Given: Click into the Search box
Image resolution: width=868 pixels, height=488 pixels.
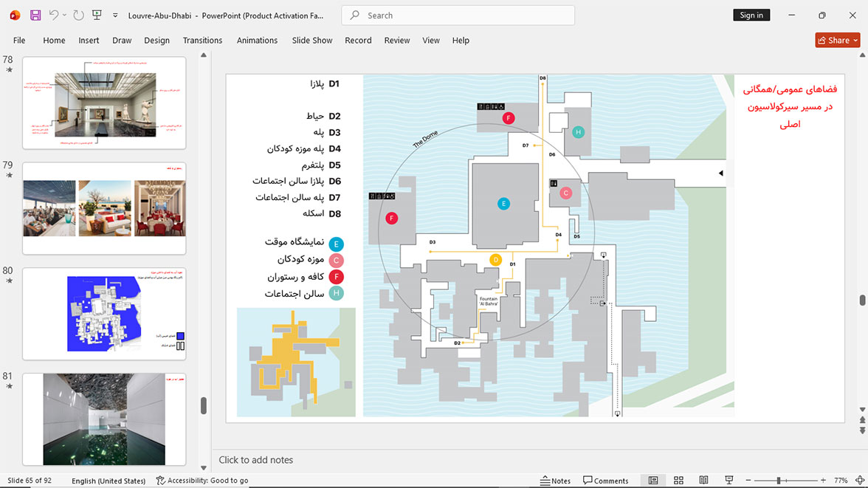Looking at the screenshot, I should click(x=458, y=16).
